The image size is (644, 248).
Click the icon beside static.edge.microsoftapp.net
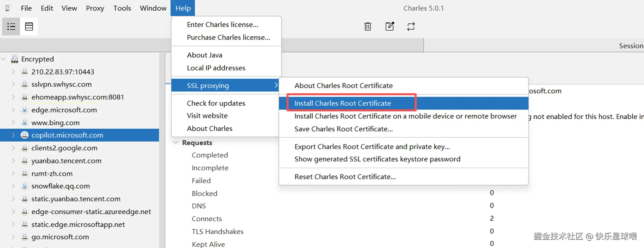[25, 224]
